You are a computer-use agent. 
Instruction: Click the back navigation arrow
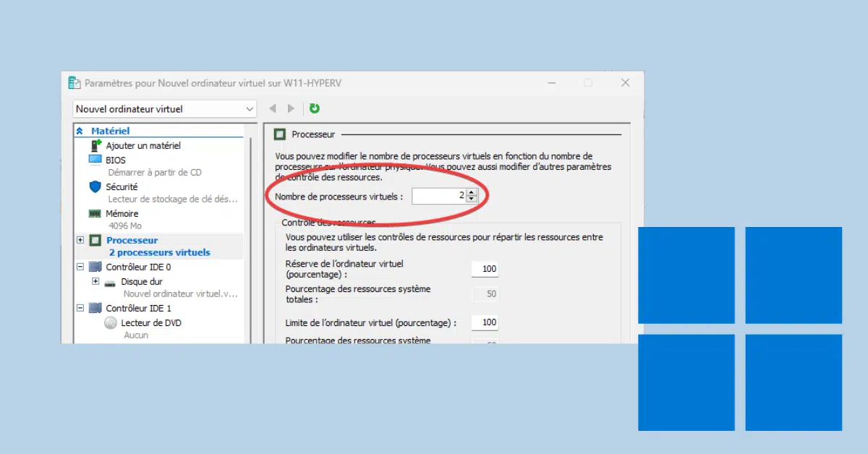tap(273, 108)
